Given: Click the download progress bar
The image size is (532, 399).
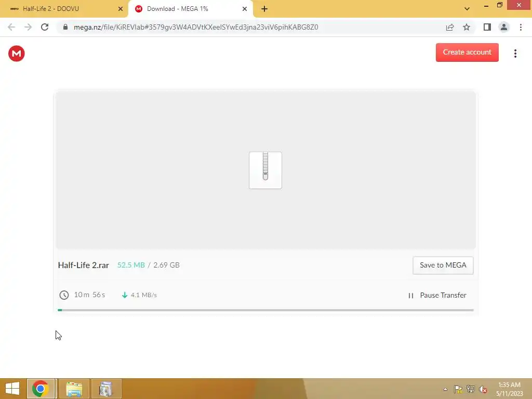Looking at the screenshot, I should pyautogui.click(x=265, y=310).
